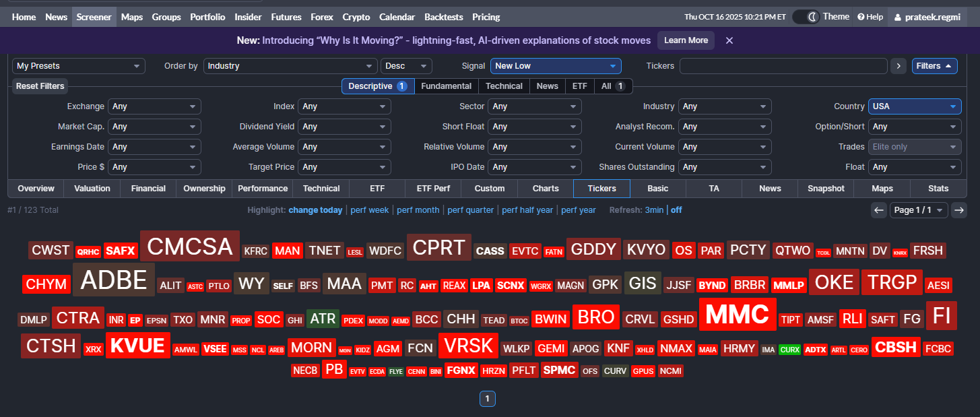The image size is (980, 417).
Task: Open the Page 1 / 1 dropdown
Action: point(919,210)
